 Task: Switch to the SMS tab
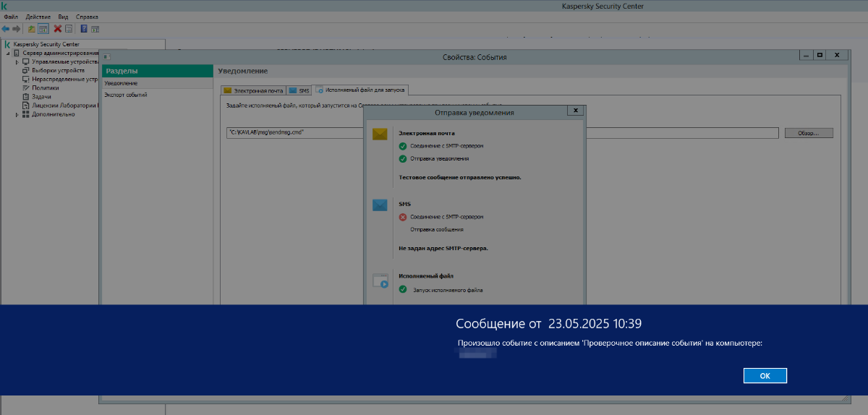point(299,90)
